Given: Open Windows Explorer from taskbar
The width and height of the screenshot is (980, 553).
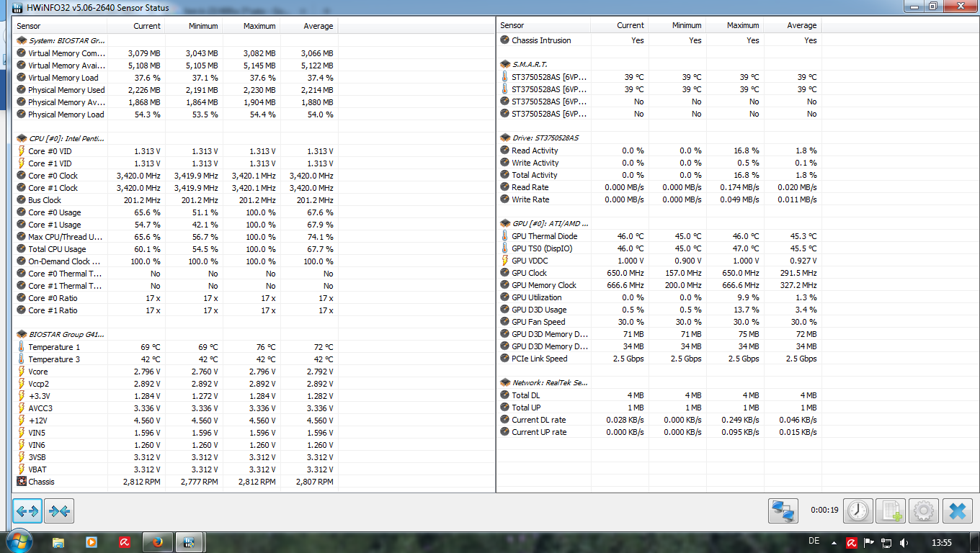Looking at the screenshot, I should click(x=58, y=542).
